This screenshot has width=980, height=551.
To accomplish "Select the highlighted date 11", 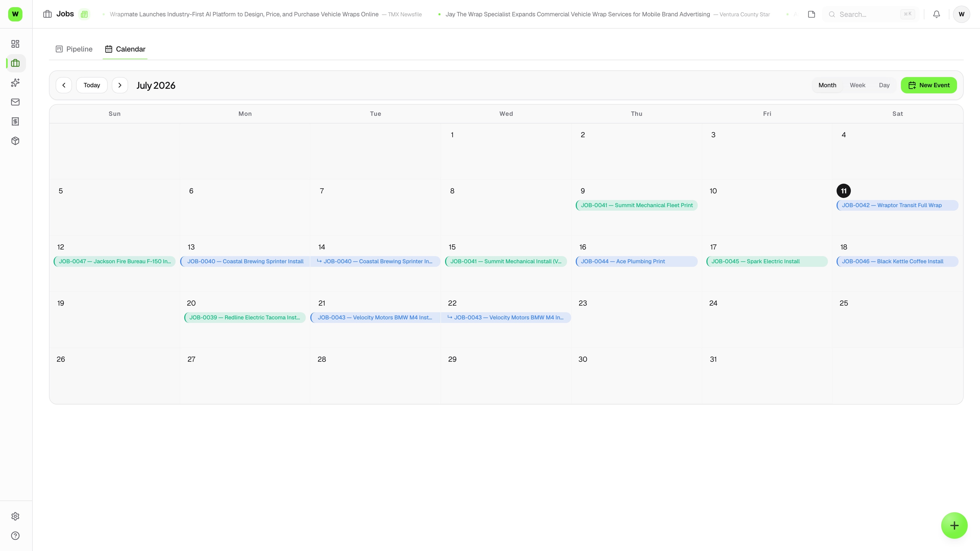I will 843,191.
